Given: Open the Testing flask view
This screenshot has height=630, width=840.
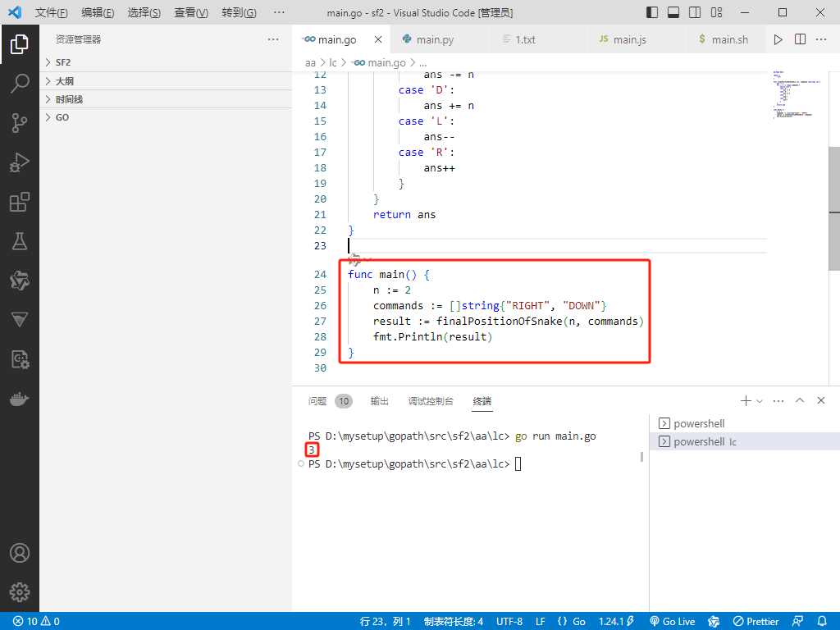Looking at the screenshot, I should [20, 242].
